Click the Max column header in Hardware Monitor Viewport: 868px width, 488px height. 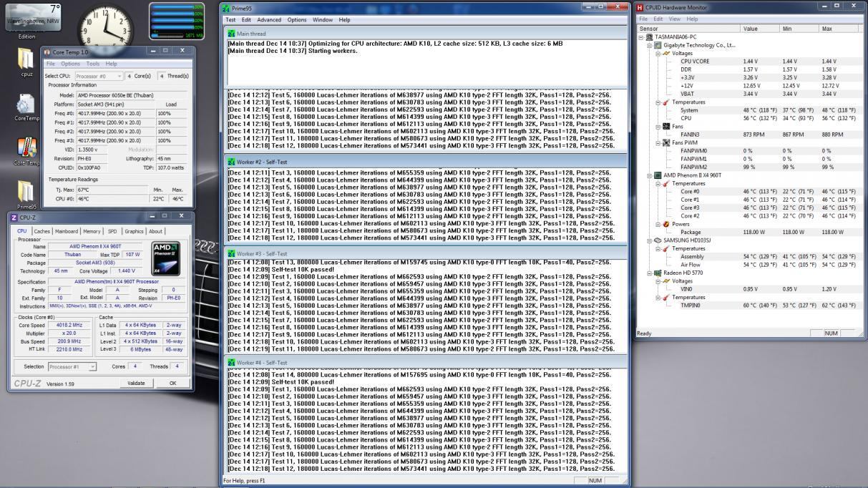click(x=839, y=28)
